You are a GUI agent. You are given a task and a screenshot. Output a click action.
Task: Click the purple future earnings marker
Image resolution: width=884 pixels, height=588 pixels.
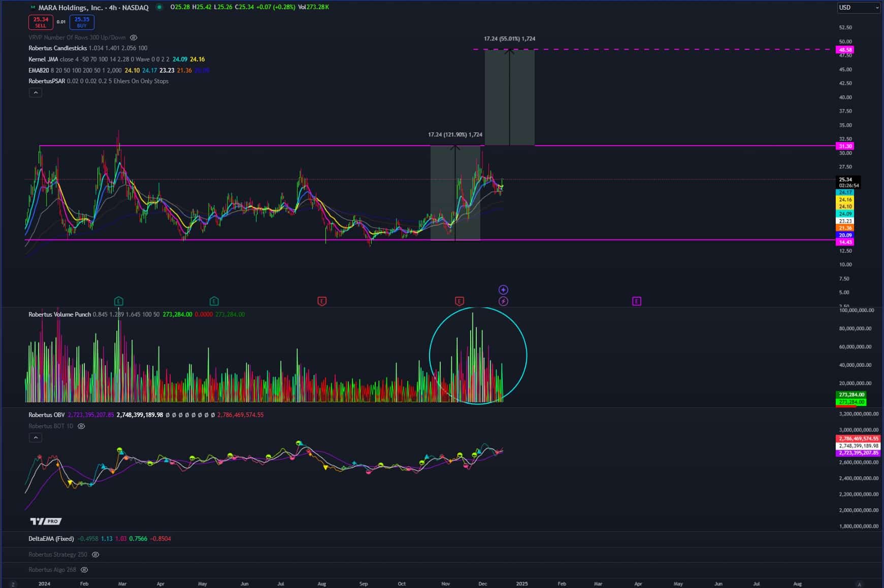(636, 301)
